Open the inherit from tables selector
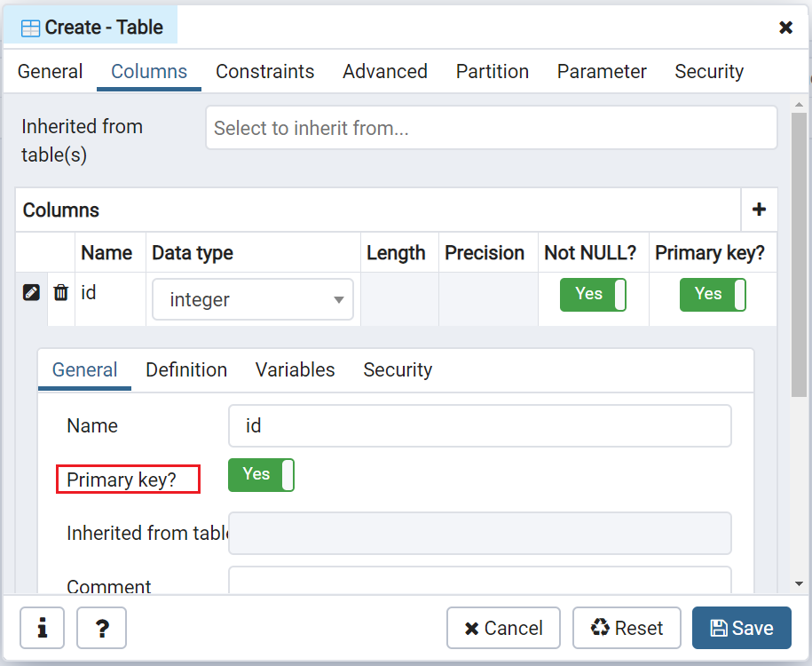 pyautogui.click(x=491, y=129)
